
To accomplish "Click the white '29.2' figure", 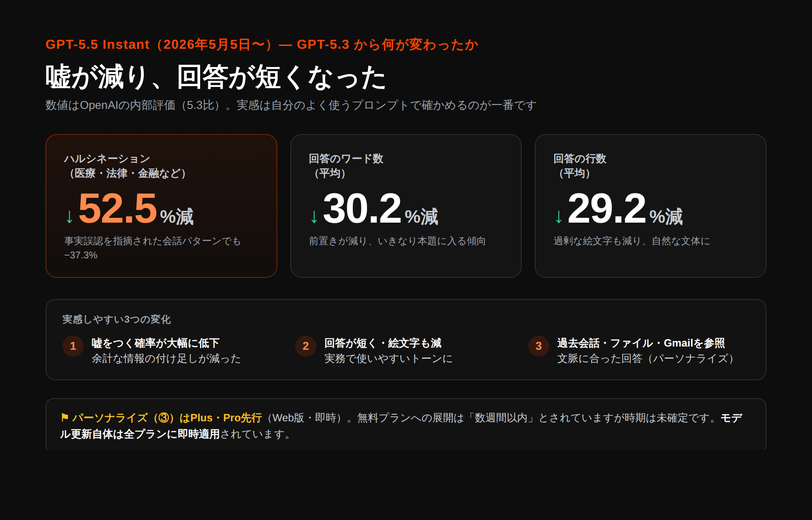I will [x=607, y=208].
